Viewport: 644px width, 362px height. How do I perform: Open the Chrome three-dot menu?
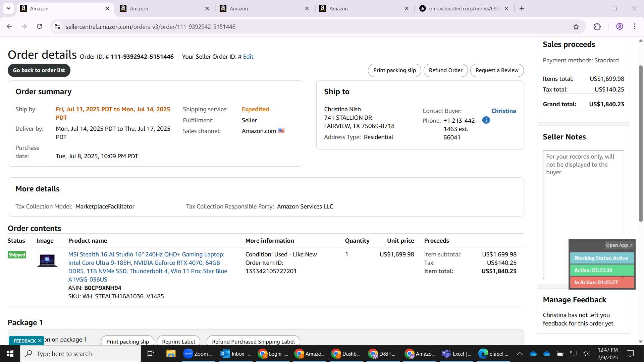635,26
